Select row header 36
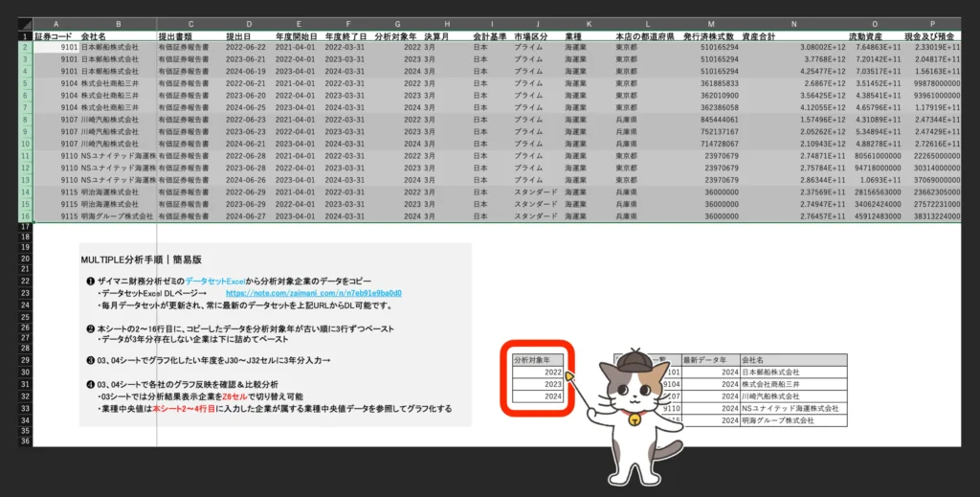Viewport: 980px width, 497px height. point(25,441)
